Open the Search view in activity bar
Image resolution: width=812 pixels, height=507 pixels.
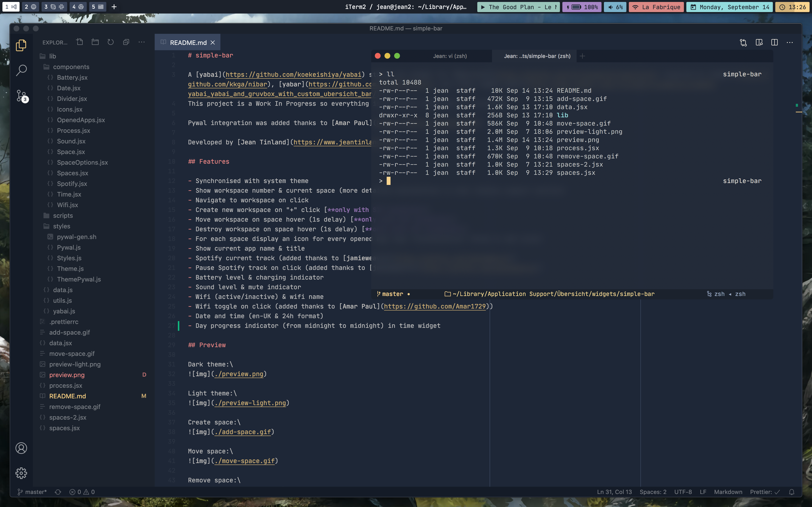(x=21, y=70)
